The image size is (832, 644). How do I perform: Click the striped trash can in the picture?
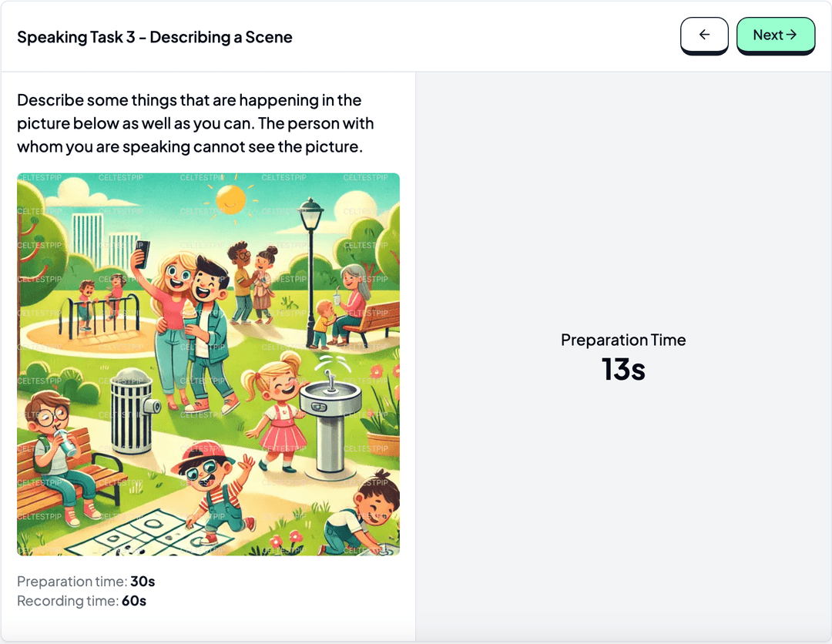click(x=131, y=410)
